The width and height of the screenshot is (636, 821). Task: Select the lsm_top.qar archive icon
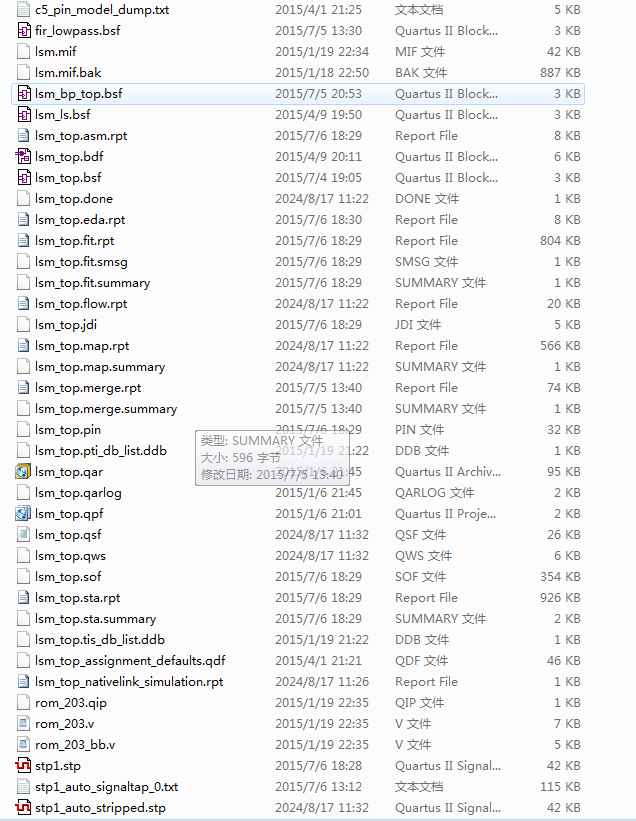click(24, 472)
